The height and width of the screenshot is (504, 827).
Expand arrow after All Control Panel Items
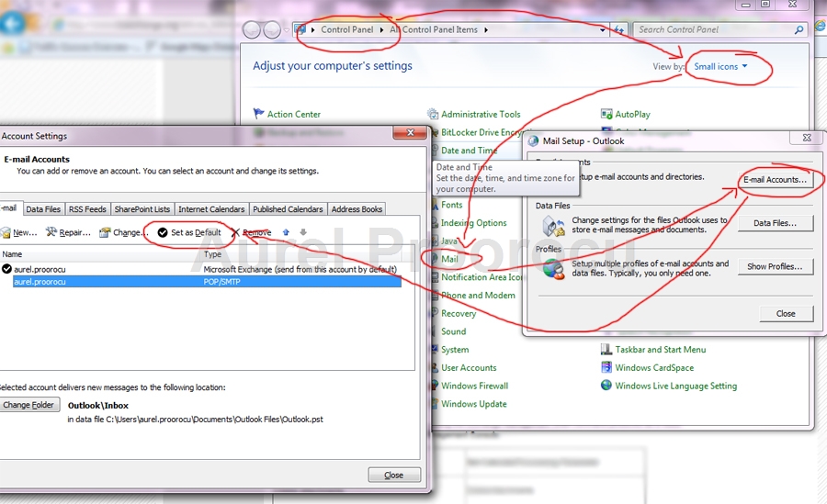point(486,30)
